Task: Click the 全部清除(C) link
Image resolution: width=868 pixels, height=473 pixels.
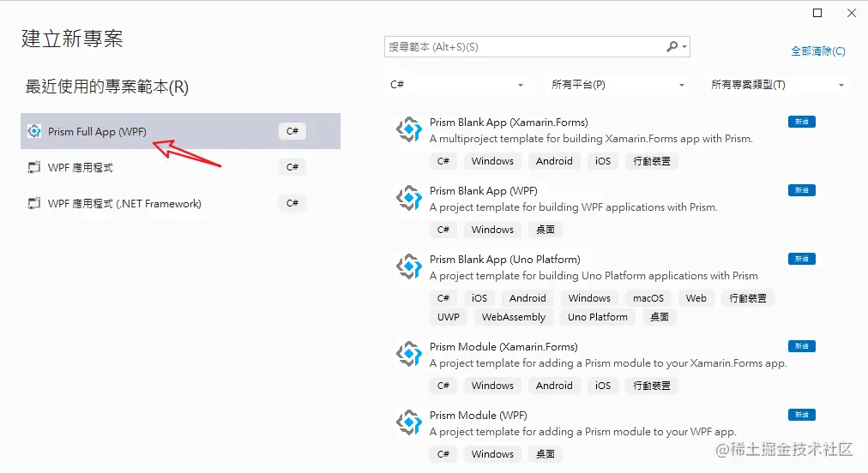Action: [x=817, y=51]
